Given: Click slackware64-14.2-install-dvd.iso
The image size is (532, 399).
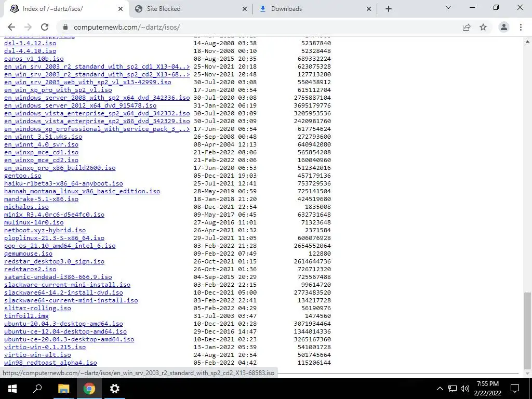Looking at the screenshot, I should click(x=63, y=293).
